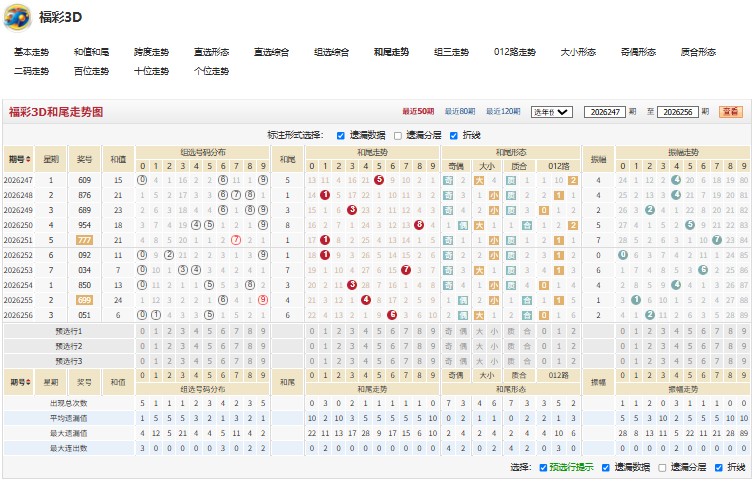The height and width of the screenshot is (481, 752).
Task: Click the 预选行1 row label
Action: point(69,331)
